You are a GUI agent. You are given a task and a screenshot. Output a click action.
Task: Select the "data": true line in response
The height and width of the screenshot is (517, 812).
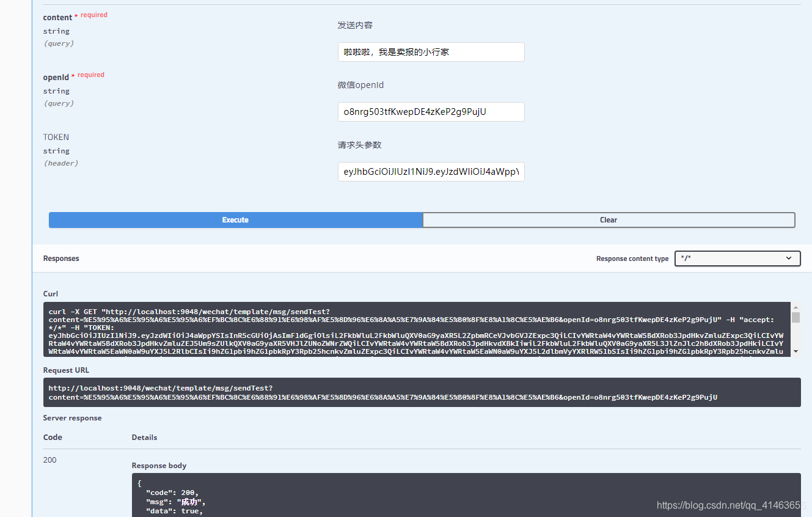(x=174, y=511)
